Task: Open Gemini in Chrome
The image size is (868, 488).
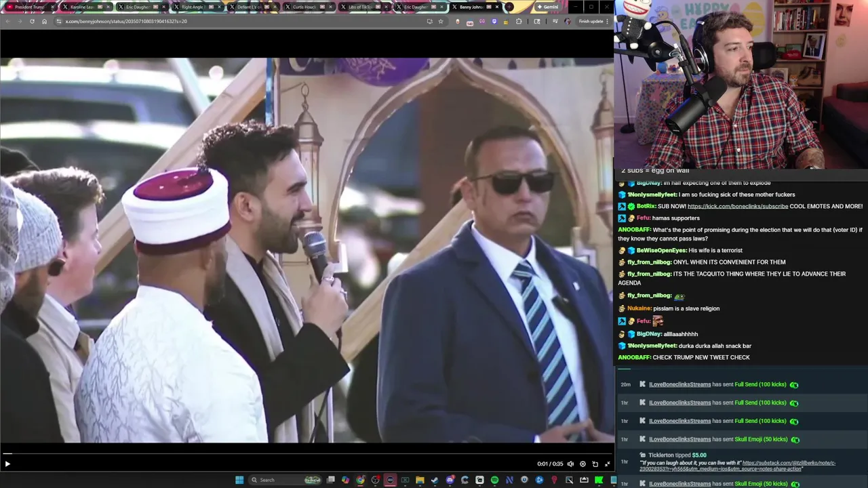Action: coord(547,7)
